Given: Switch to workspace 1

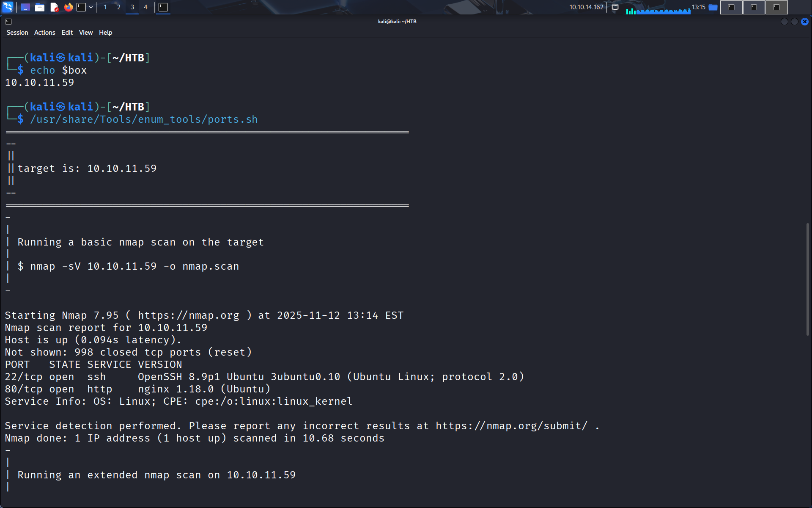Looking at the screenshot, I should [105, 7].
